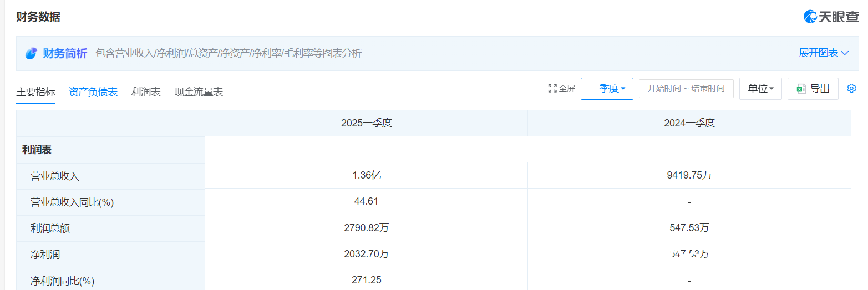Switch to the 主要指标 tab
The height and width of the screenshot is (290, 868).
[x=35, y=92]
